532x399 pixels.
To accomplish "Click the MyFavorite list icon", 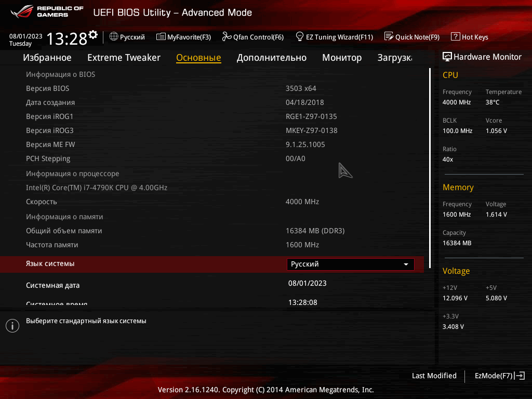I will (161, 37).
